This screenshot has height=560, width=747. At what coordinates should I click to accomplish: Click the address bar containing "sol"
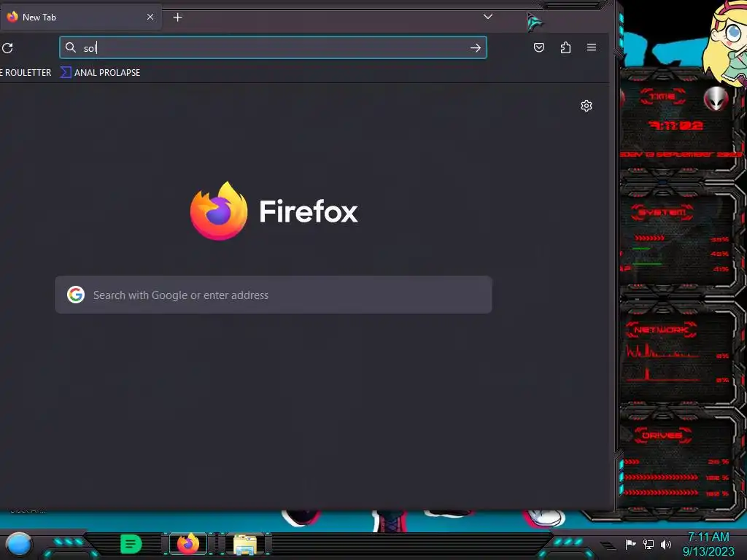pos(273,47)
